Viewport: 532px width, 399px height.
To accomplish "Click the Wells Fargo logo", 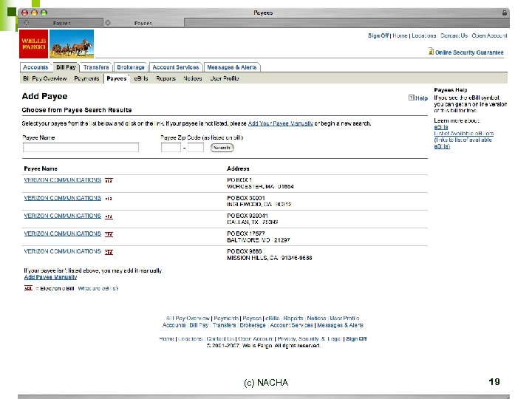I will (33, 44).
